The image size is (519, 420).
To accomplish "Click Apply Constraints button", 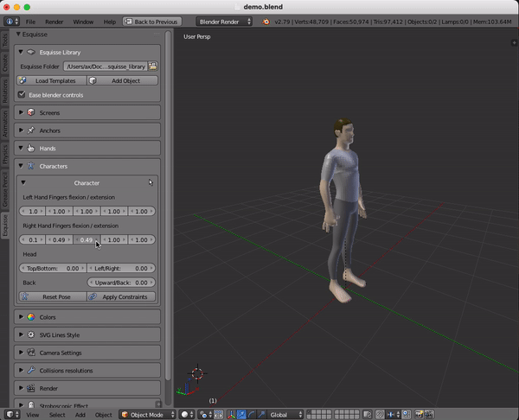I will (121, 296).
